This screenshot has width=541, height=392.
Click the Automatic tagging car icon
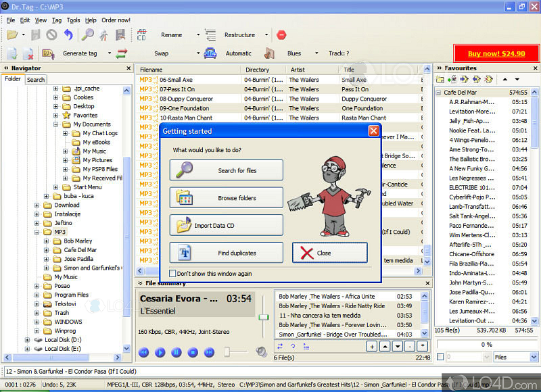[210, 53]
